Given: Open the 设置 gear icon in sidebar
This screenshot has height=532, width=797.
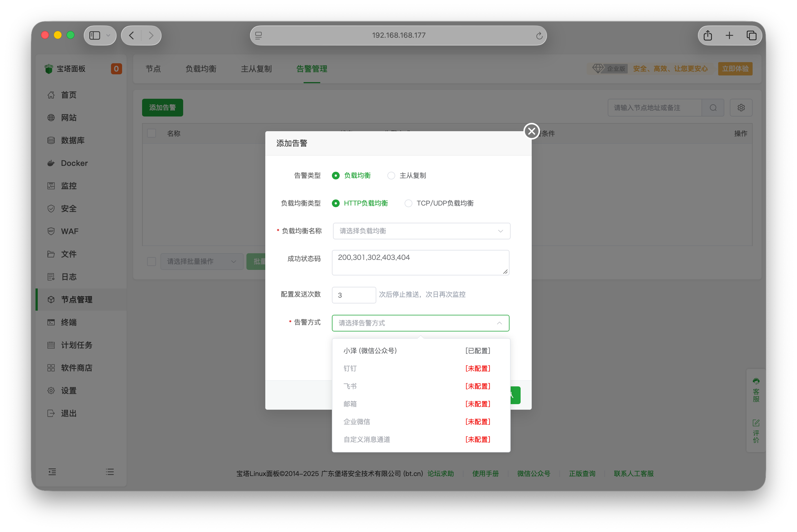Looking at the screenshot, I should 51,391.
